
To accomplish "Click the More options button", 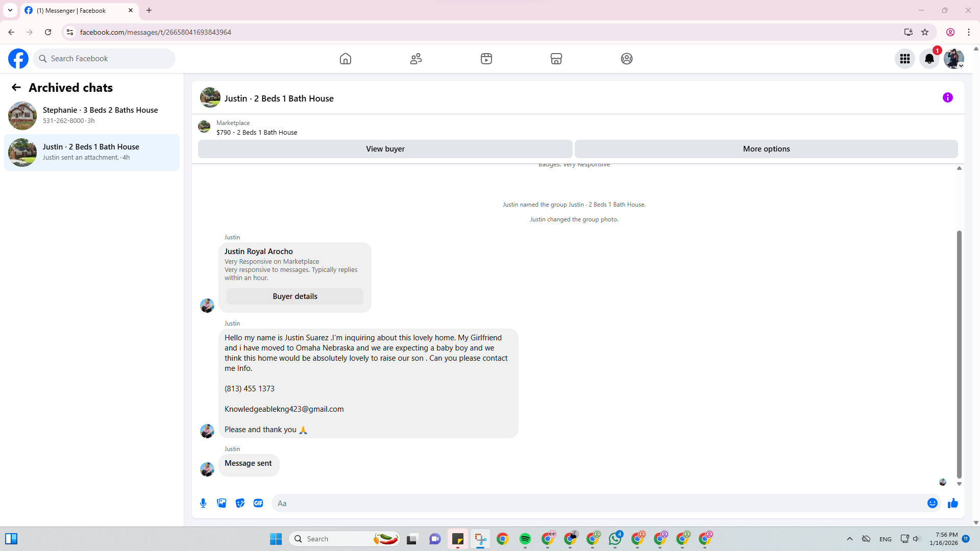I will point(766,149).
